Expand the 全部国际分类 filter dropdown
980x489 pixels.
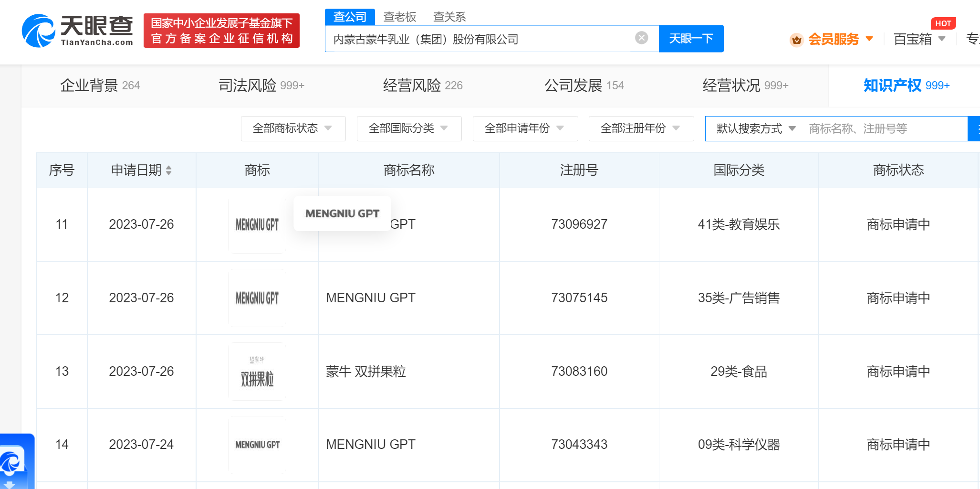point(409,128)
